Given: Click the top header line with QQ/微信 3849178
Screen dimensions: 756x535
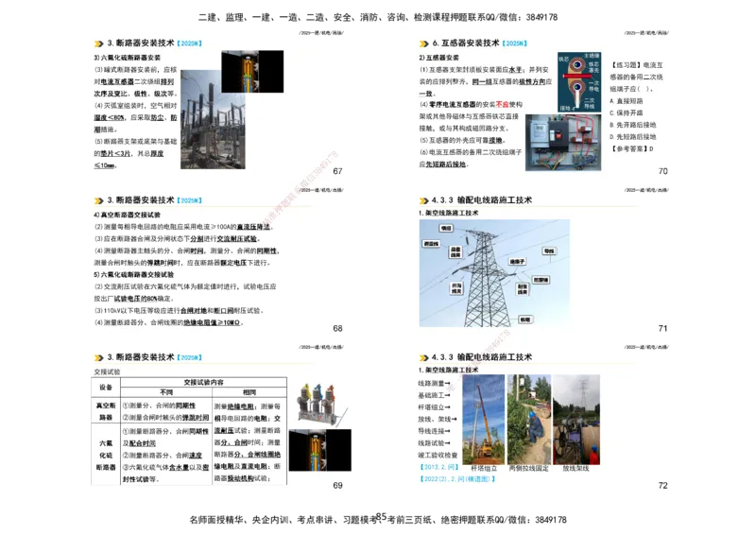Looking at the screenshot, I should [378, 17].
